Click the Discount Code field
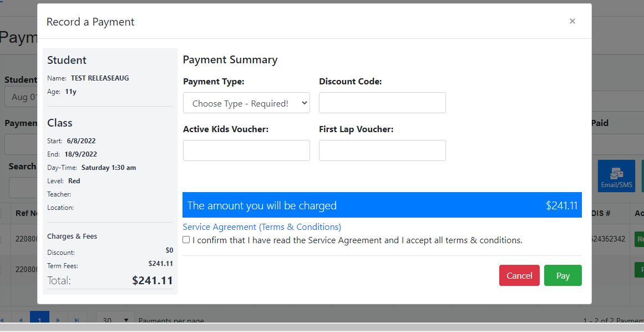This screenshot has width=644, height=332. [x=382, y=103]
